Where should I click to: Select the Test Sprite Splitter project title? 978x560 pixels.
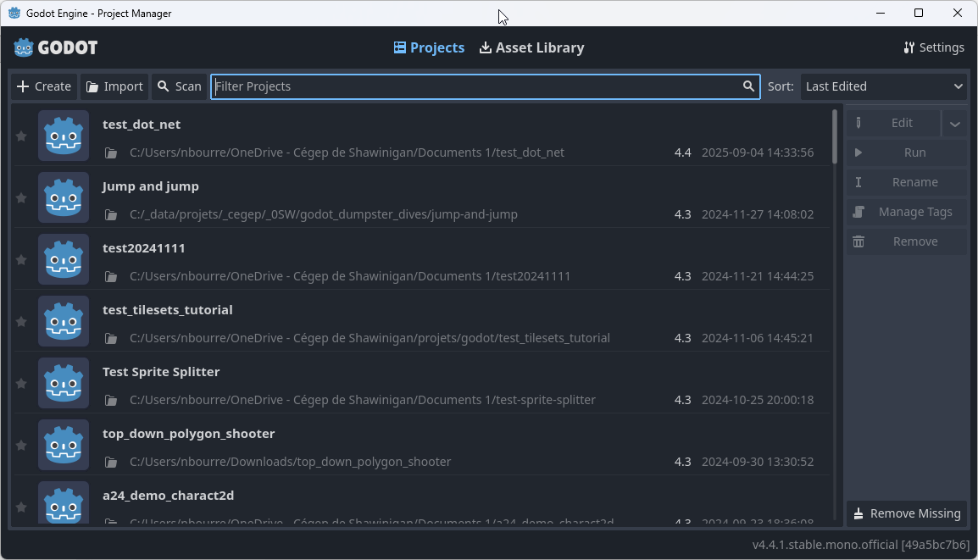tap(161, 371)
